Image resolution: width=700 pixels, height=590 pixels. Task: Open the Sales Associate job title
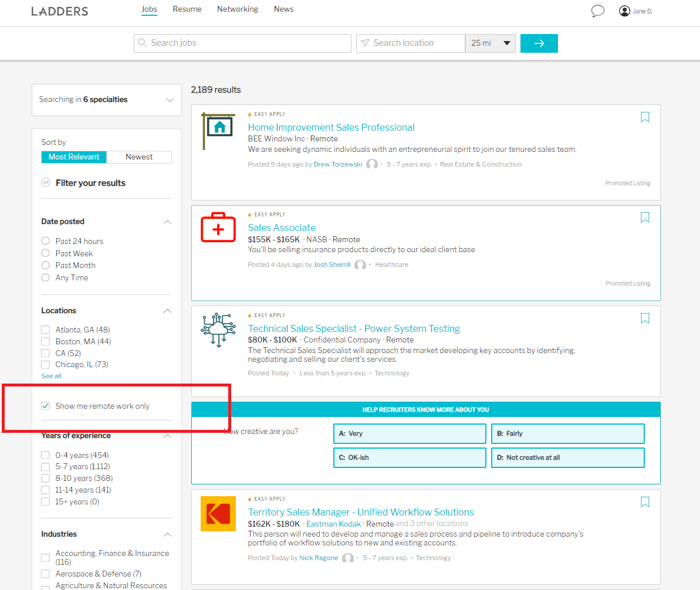click(x=282, y=228)
